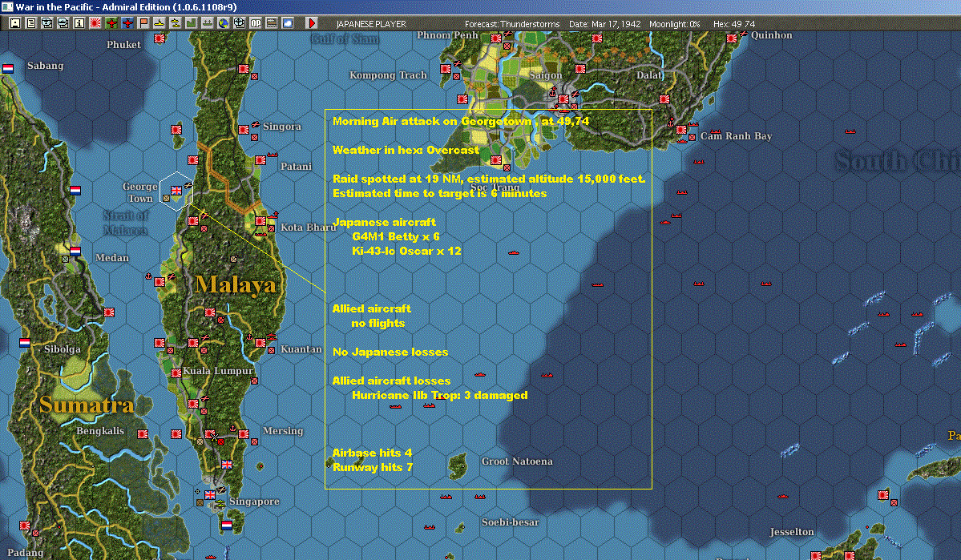Click the two yellow ships toolbar icon
Image resolution: width=961 pixels, height=560 pixels.
[176, 23]
